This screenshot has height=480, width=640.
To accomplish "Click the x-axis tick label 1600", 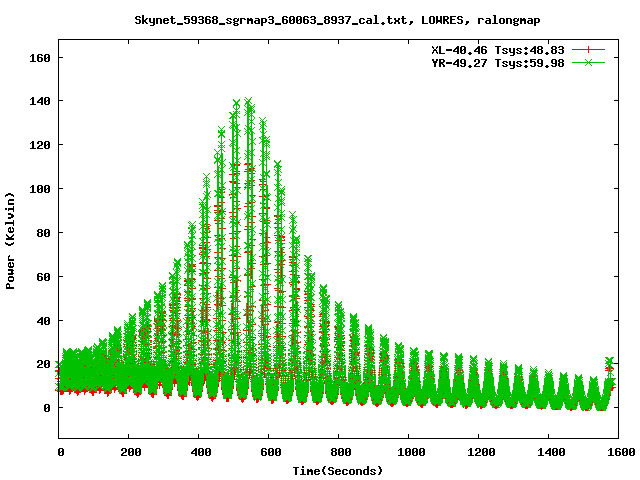I will [622, 452].
